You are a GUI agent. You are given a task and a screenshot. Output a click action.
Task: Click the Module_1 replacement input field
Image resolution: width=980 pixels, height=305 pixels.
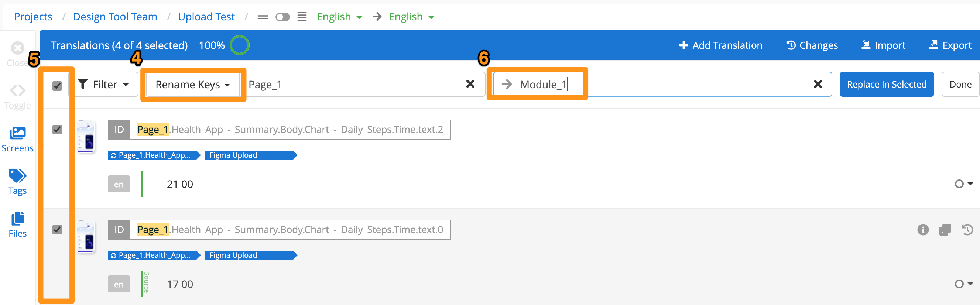click(x=662, y=85)
